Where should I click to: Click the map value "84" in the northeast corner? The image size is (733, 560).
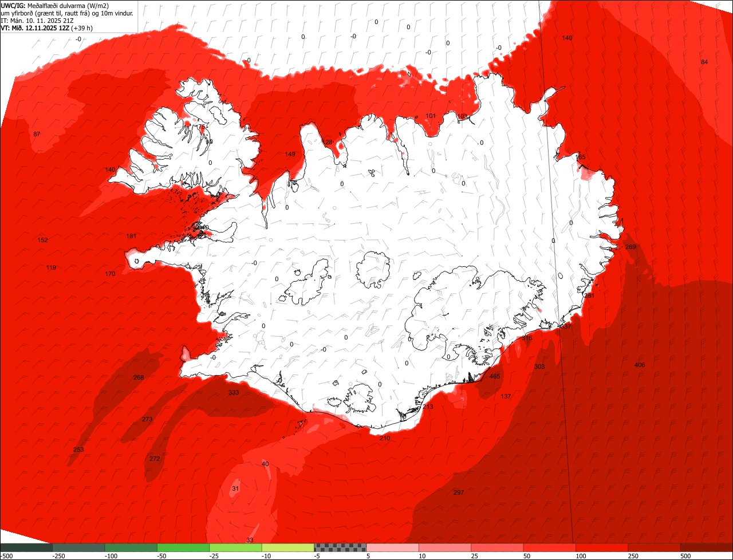tap(704, 62)
